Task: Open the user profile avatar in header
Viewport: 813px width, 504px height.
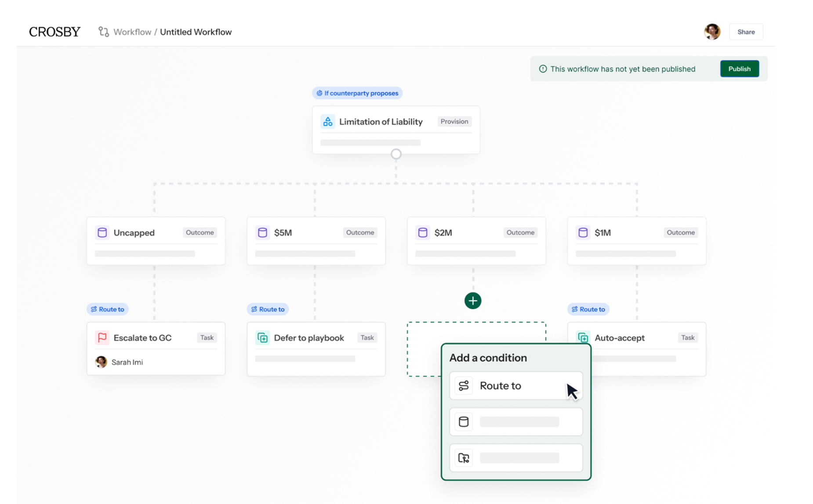Action: coord(711,32)
